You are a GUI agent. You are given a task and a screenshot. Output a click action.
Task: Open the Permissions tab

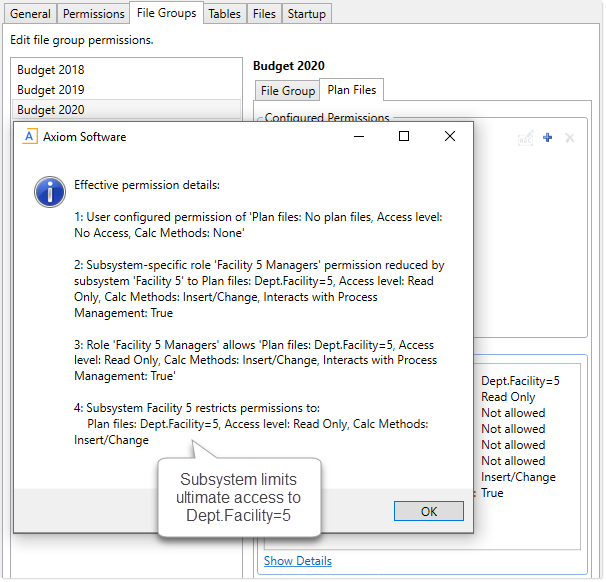tap(94, 14)
